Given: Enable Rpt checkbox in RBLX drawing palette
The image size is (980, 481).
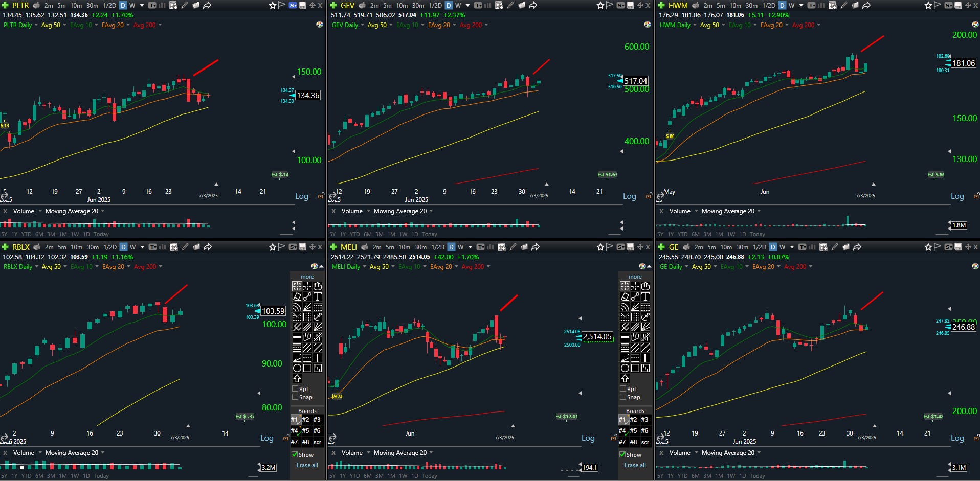Looking at the screenshot, I should (x=295, y=388).
